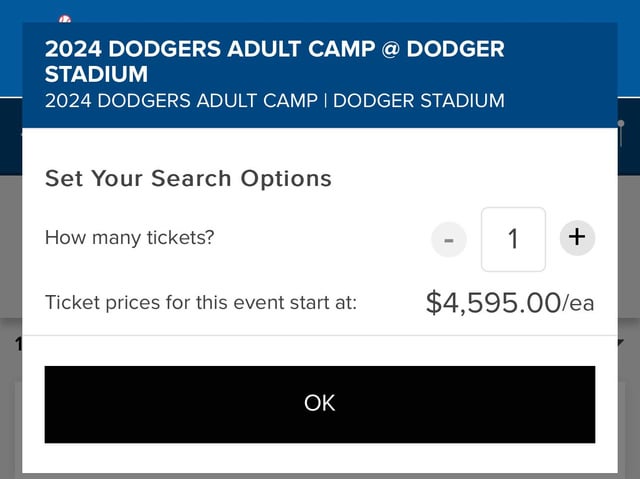Click the $4,595.00/ea price text
The width and height of the screenshot is (640, 479).
point(510,303)
